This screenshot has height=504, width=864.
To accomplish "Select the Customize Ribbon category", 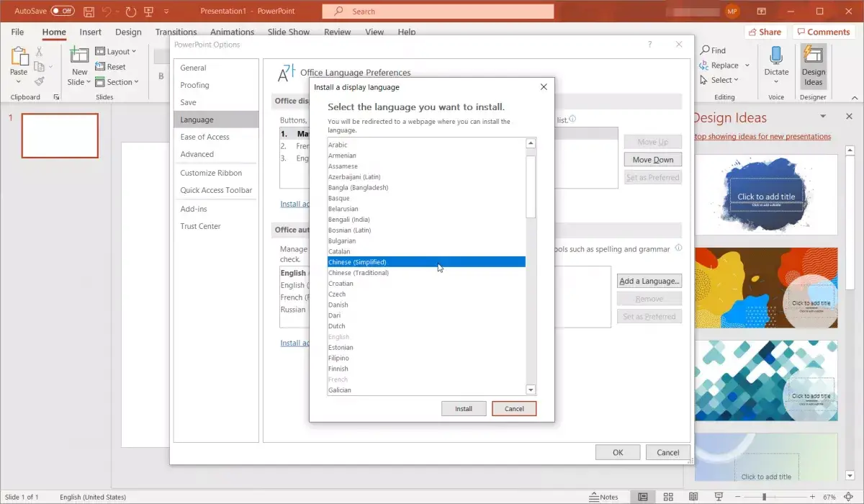I will [x=216, y=173].
